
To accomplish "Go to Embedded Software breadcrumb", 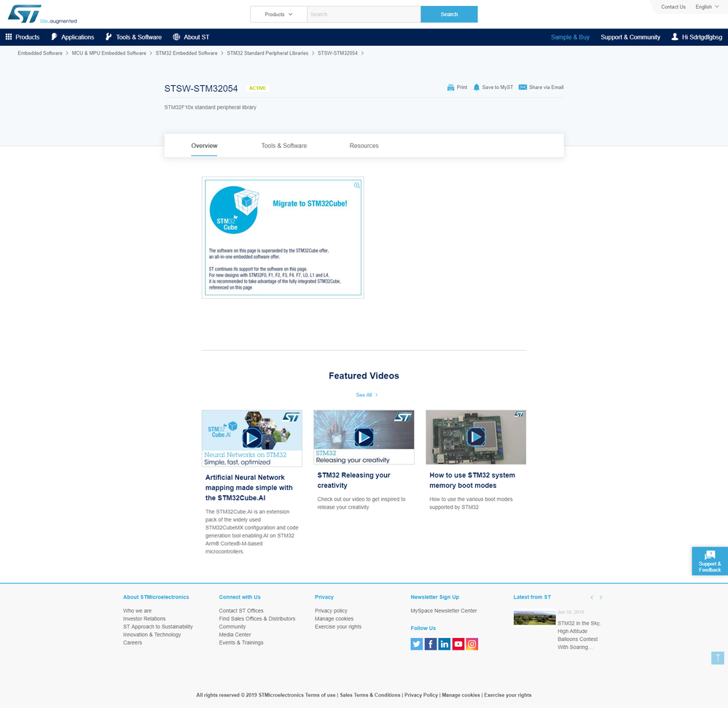I will click(x=40, y=53).
